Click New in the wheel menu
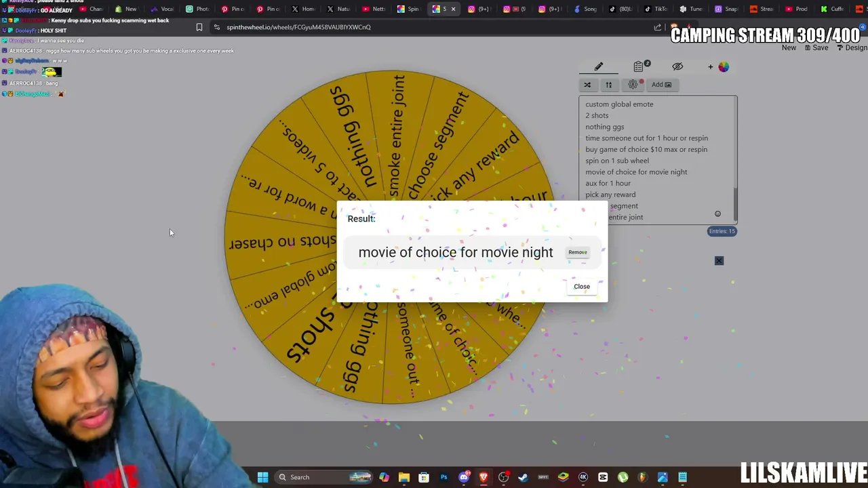Image resolution: width=868 pixels, height=488 pixels. (x=789, y=47)
